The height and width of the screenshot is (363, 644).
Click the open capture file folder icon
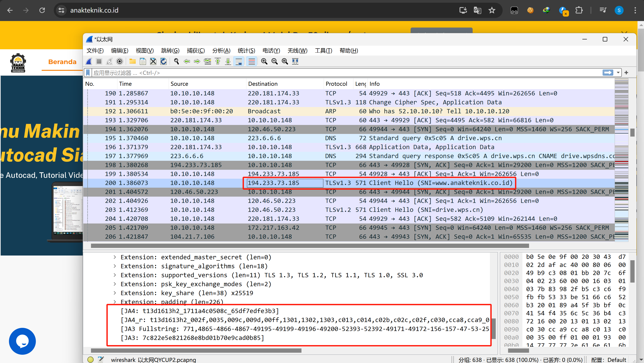click(x=133, y=61)
